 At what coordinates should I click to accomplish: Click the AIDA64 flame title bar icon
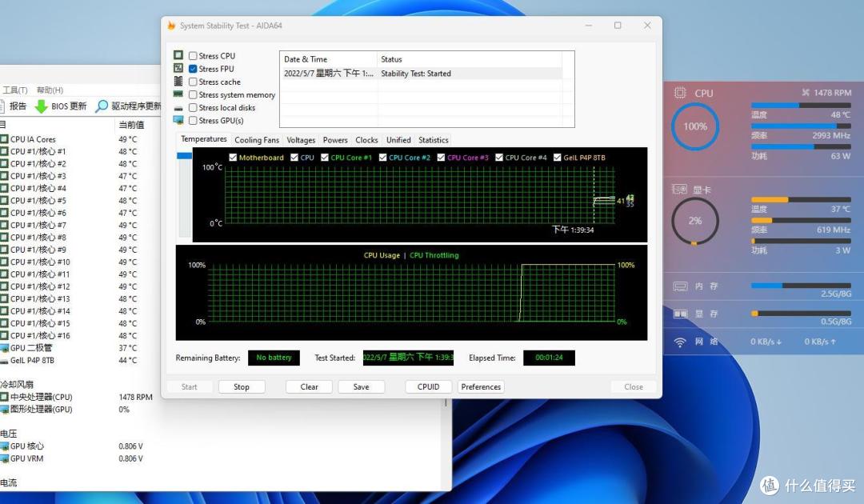[x=171, y=26]
